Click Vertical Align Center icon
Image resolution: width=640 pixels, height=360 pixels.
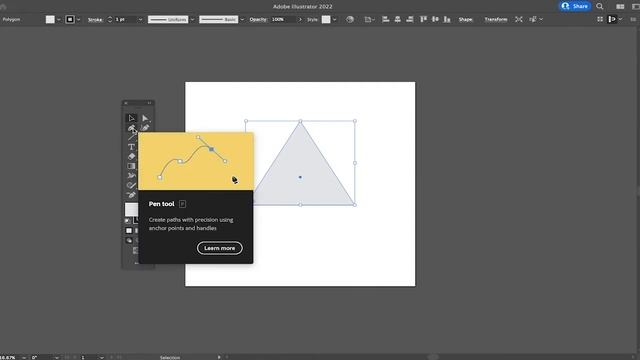[x=435, y=19]
